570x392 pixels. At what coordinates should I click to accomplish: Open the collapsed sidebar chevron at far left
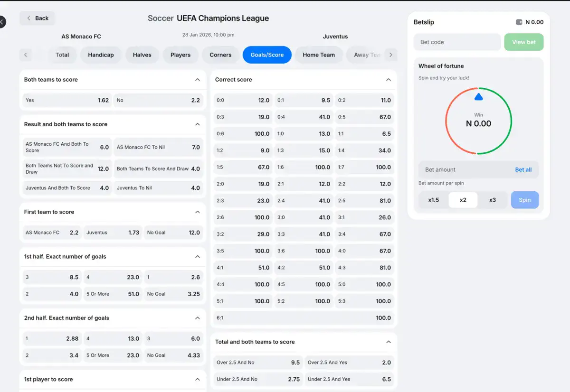pos(1,21)
